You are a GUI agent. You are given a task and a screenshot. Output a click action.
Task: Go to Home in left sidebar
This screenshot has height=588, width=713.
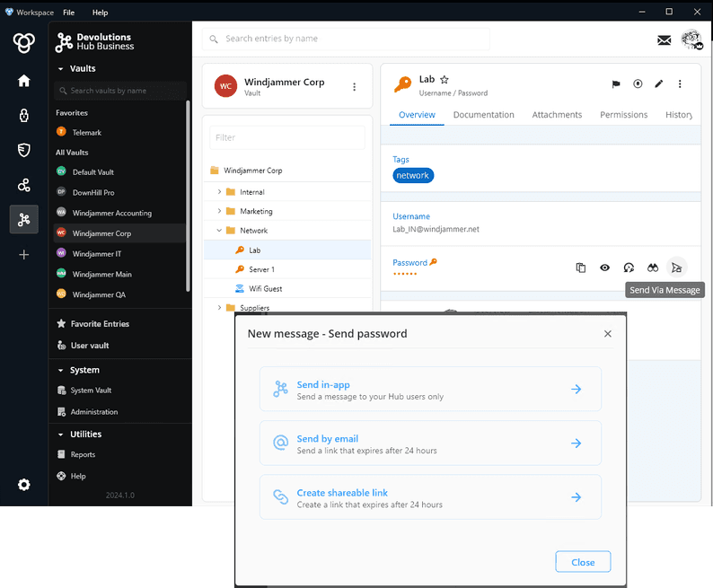coord(24,81)
